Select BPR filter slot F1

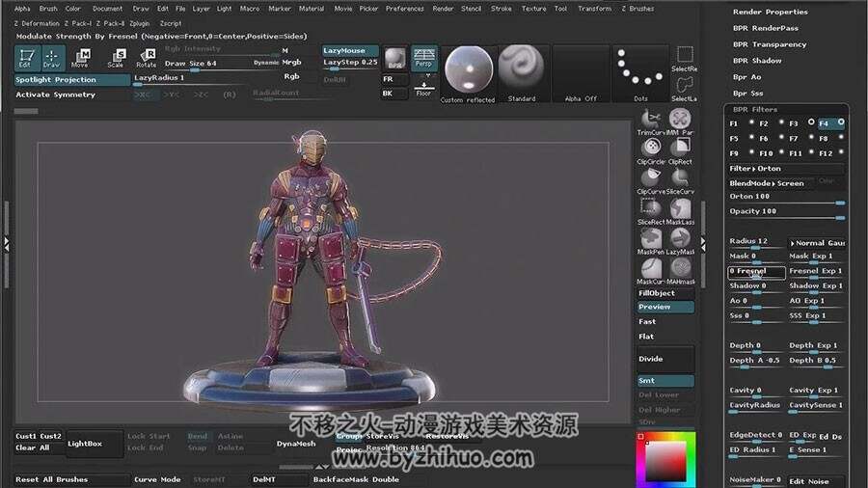coord(742,123)
